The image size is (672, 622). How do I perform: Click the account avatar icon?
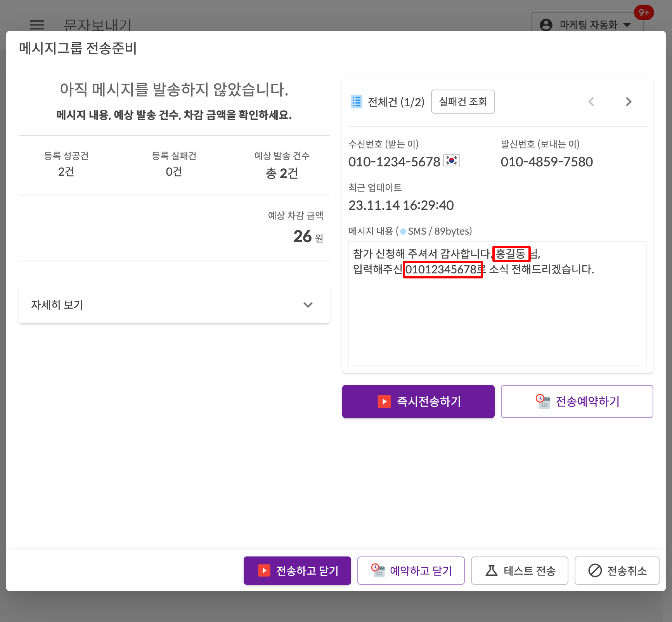(x=546, y=25)
